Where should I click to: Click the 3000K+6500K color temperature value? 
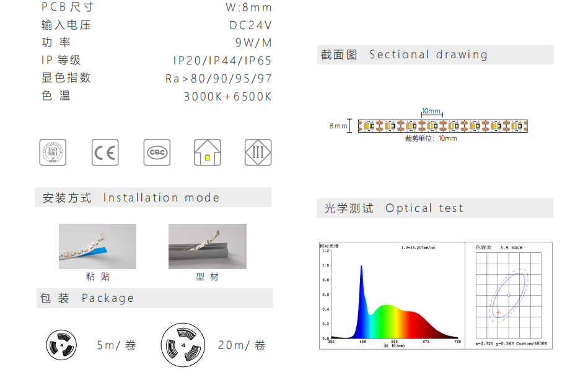tap(227, 97)
